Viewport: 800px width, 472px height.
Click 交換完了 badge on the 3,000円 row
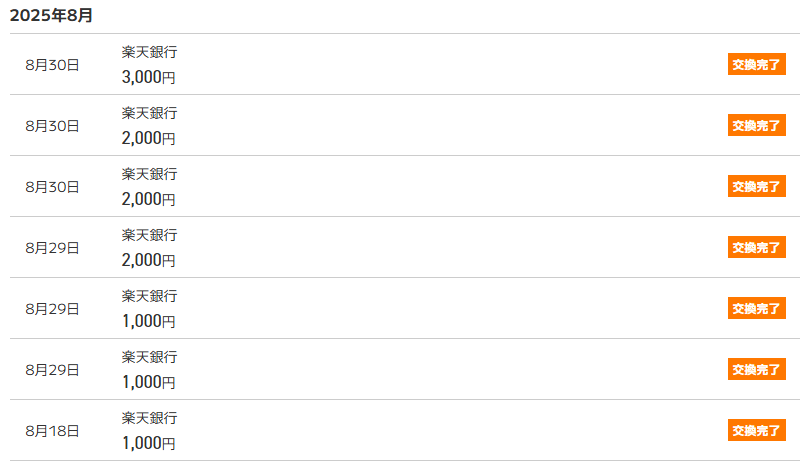tap(756, 65)
